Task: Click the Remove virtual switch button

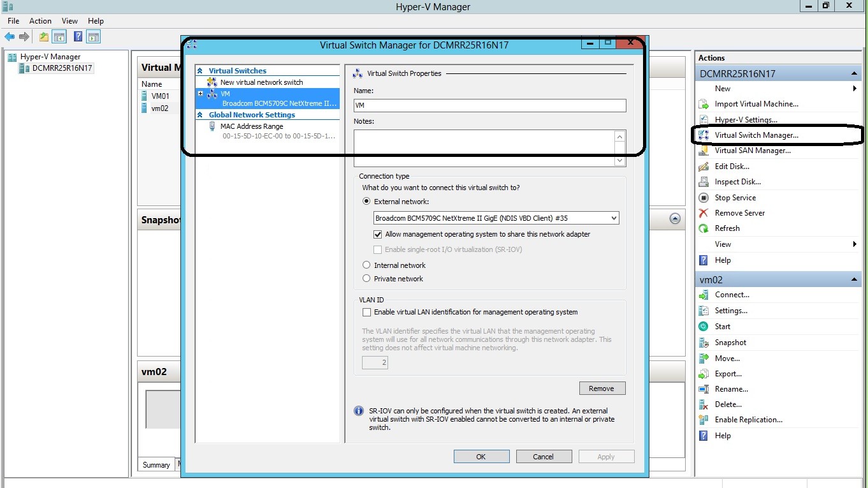Action: (602, 388)
